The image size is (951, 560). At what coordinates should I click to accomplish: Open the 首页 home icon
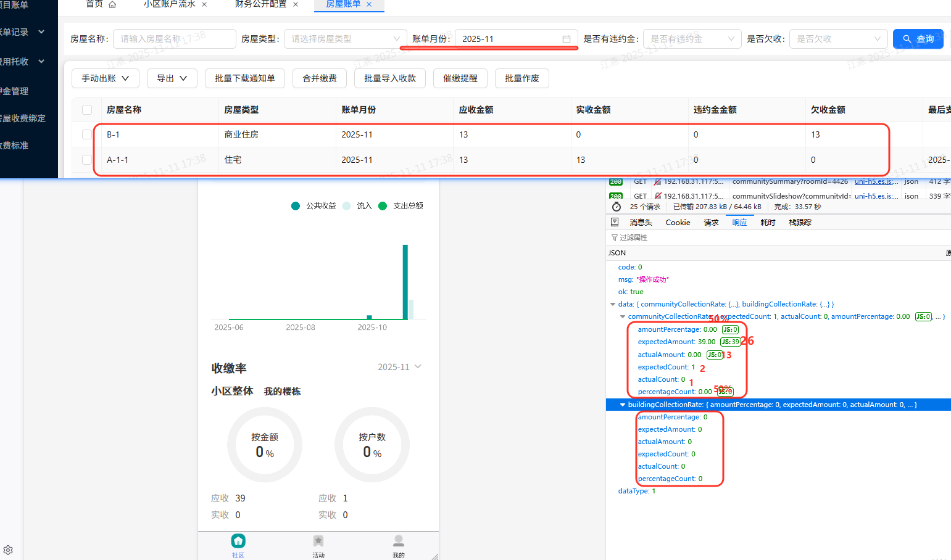tap(112, 4)
